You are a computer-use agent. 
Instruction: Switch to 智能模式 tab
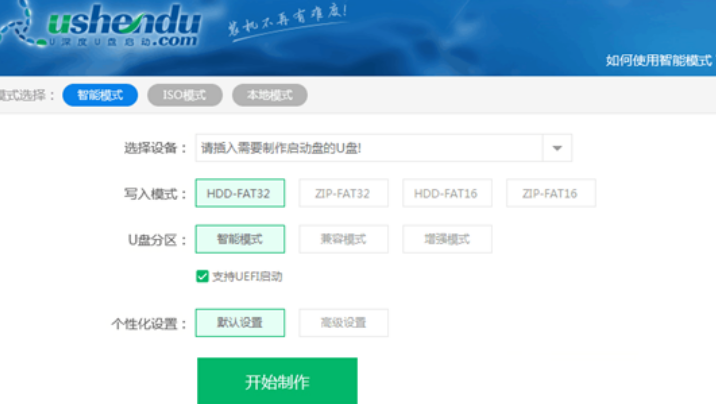click(100, 95)
